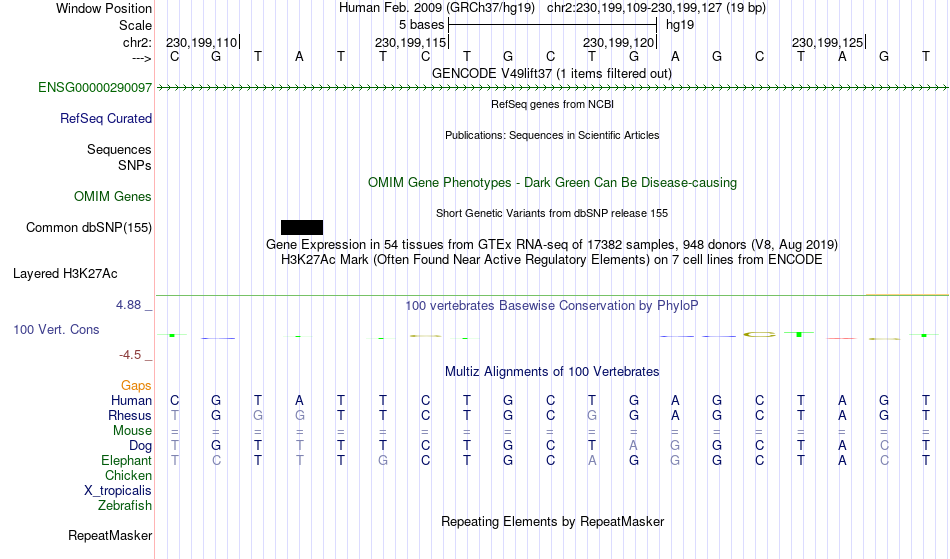Click the RefSeq genes from NCBI title
This screenshot has width=950, height=559.
coord(553,104)
